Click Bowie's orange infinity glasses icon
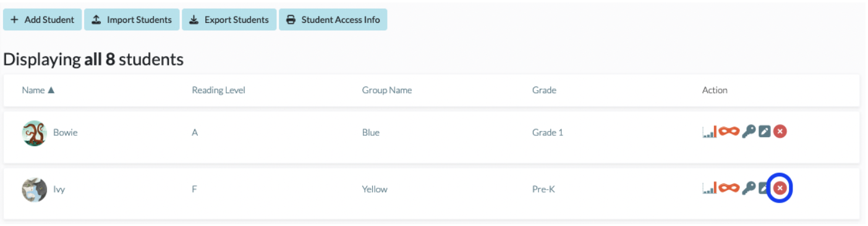 point(729,132)
